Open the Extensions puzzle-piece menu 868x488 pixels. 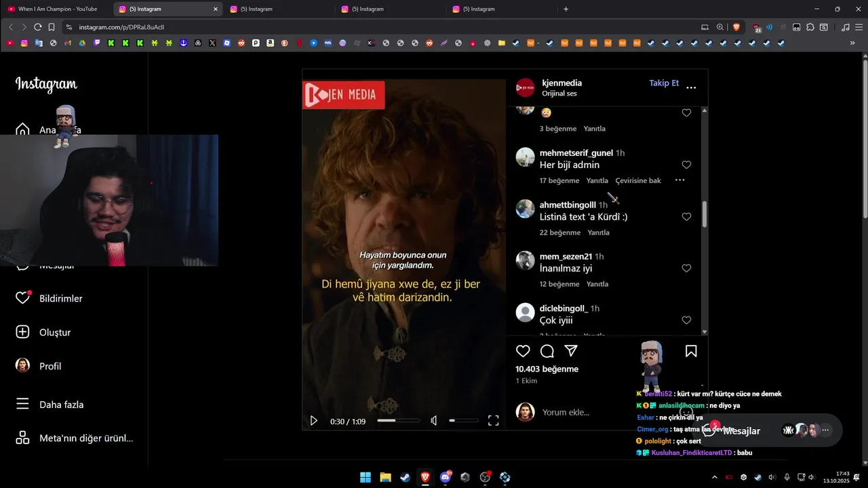tap(810, 27)
